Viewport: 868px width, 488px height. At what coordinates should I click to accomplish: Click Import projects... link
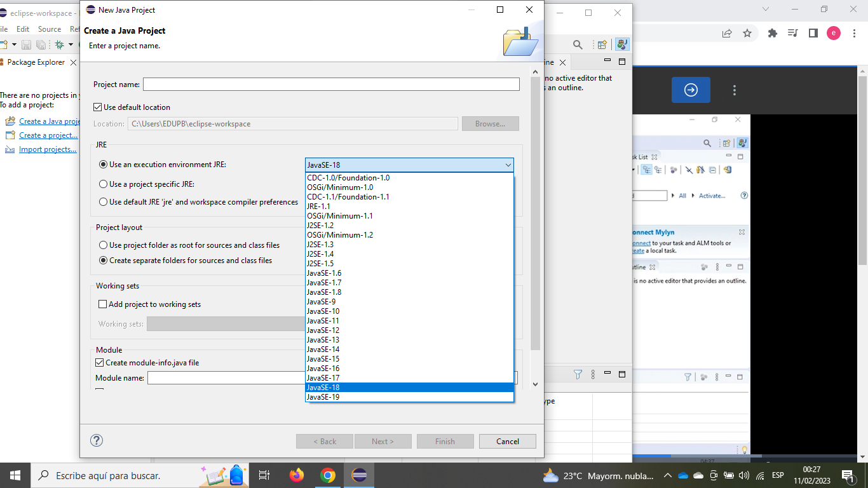coord(48,149)
